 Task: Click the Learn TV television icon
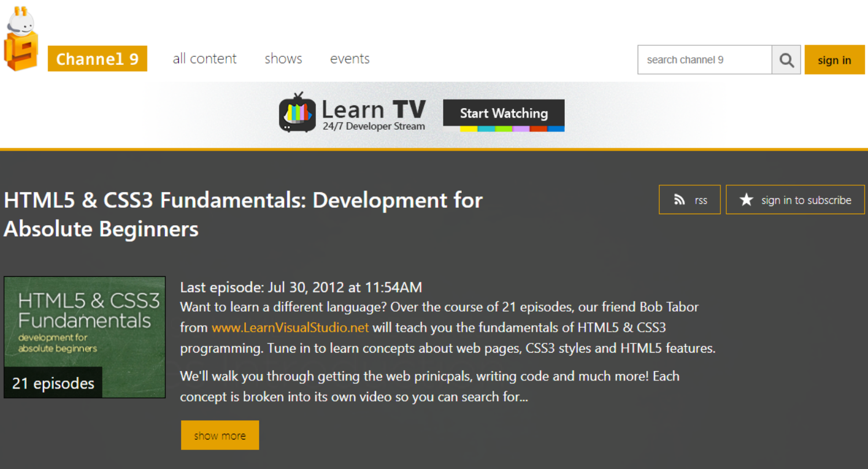click(297, 113)
